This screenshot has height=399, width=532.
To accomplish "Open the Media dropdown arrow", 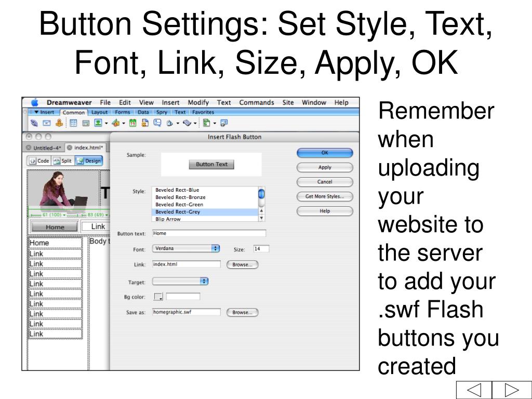I will [124, 124].
